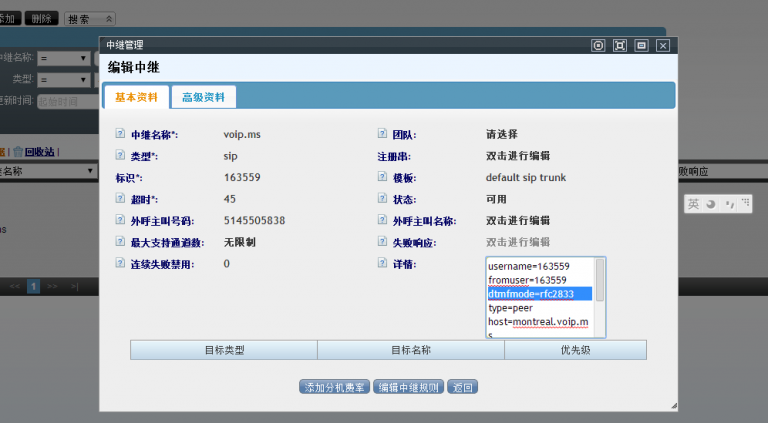768x423 pixels.
Task: Open the 团队 请选择 selector
Action: pyautogui.click(x=501, y=134)
